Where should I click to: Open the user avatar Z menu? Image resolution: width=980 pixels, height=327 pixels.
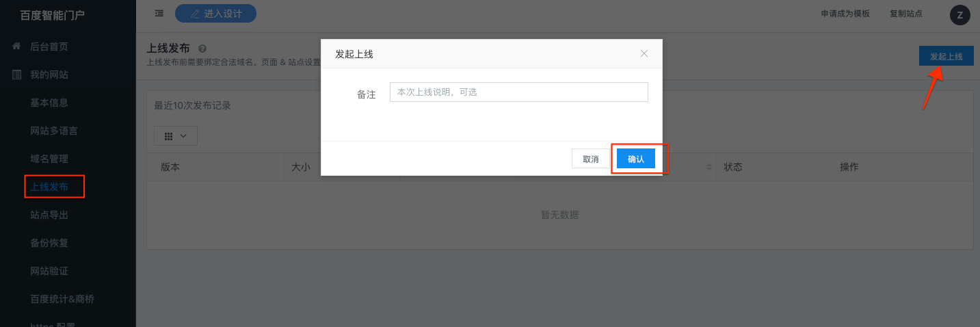[x=959, y=15]
